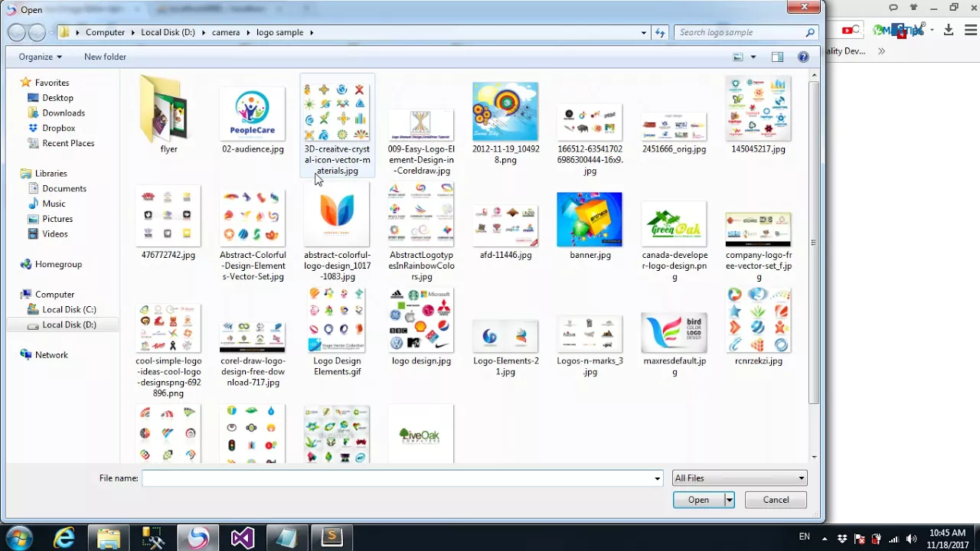980x551 pixels.
Task: Open Videos library
Action: (x=55, y=234)
